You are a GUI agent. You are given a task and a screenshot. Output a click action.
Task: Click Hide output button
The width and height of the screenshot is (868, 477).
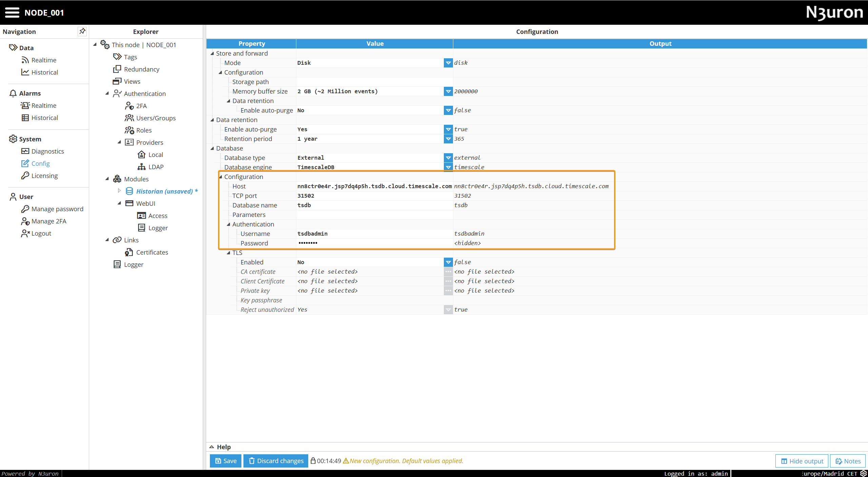pyautogui.click(x=802, y=461)
